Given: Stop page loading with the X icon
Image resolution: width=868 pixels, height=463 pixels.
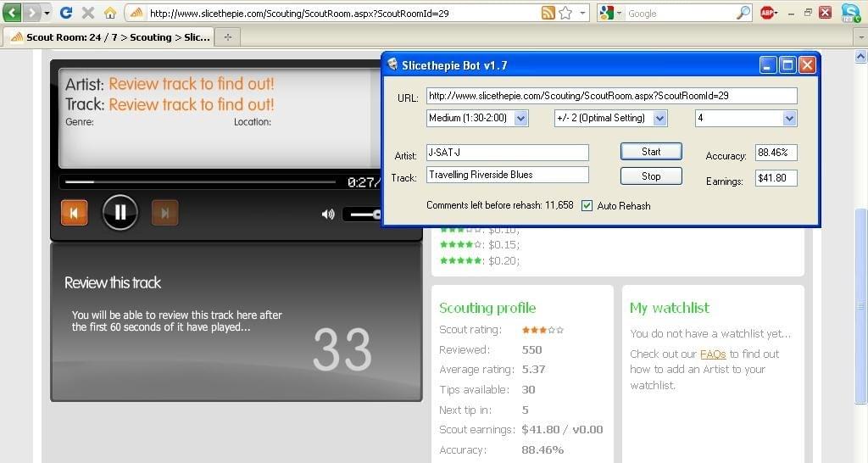Looking at the screenshot, I should pyautogui.click(x=87, y=12).
